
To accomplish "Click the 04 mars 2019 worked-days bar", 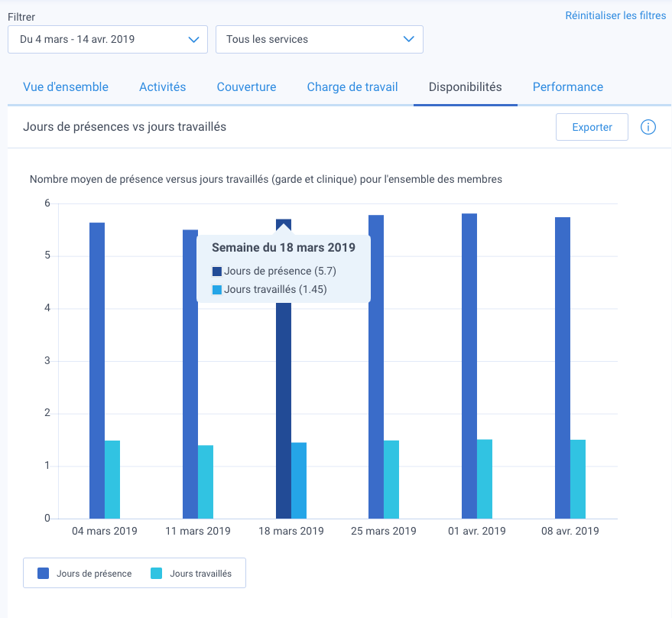I will point(112,480).
